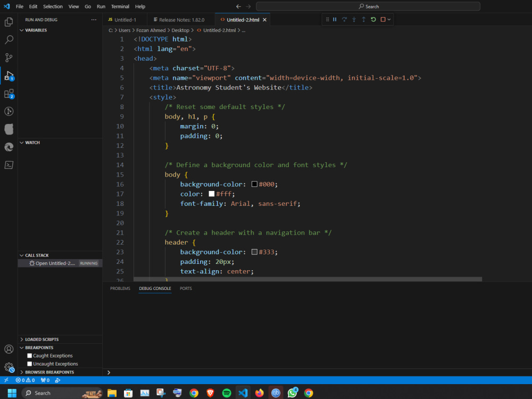Viewport: 532px width, 399px height.
Task: Open Run and Debug more actions menu
Action: click(94, 20)
